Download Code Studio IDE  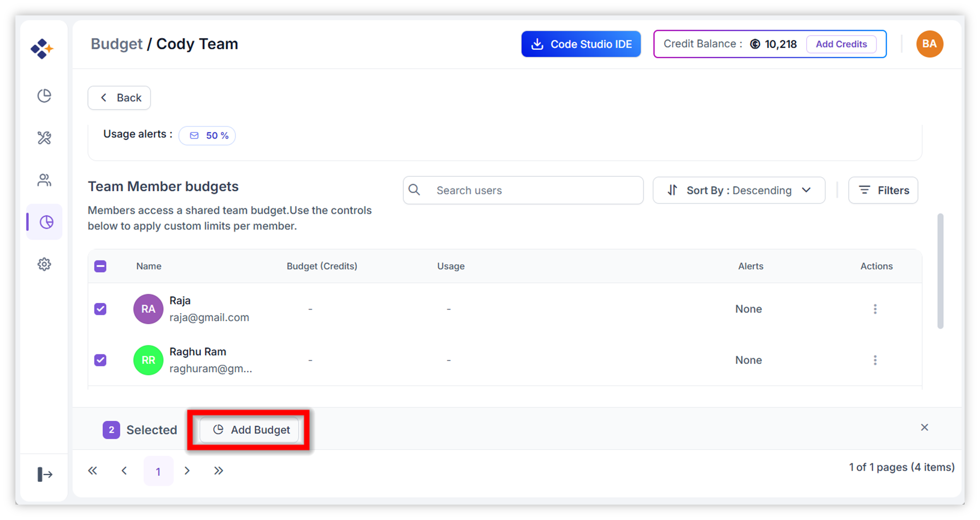tap(581, 44)
